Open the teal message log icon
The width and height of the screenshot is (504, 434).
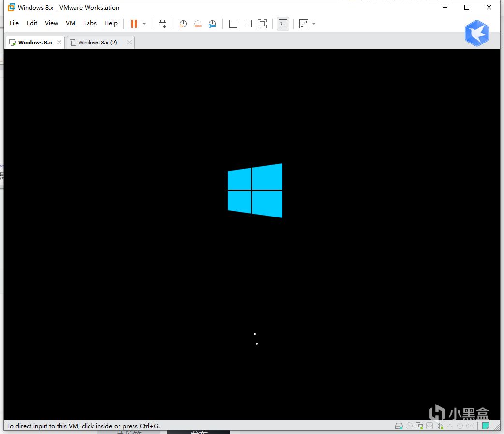486,426
